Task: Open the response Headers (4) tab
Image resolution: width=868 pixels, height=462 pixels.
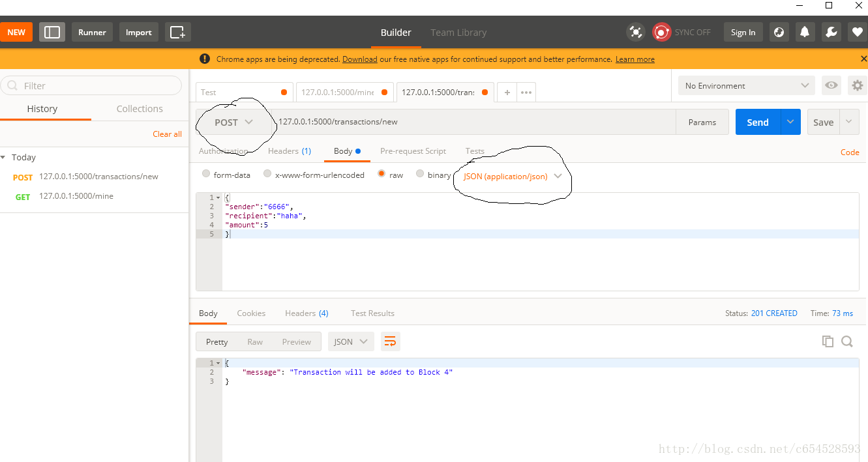Action: [x=307, y=313]
